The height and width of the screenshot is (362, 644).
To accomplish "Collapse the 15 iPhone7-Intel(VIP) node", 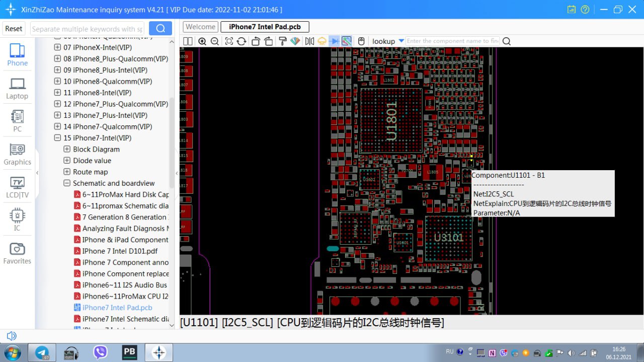I will coord(57,138).
